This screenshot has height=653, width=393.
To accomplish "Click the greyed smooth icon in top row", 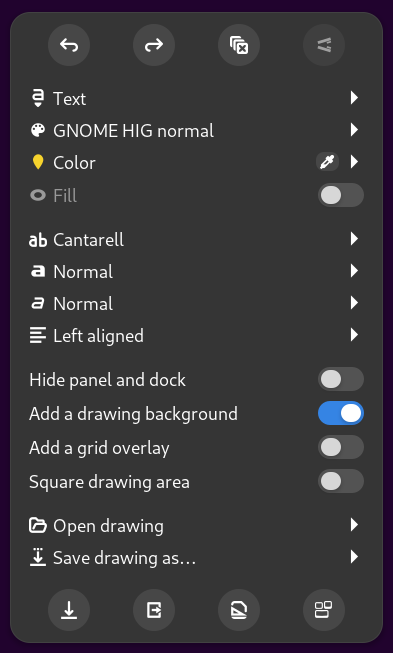I will [324, 45].
